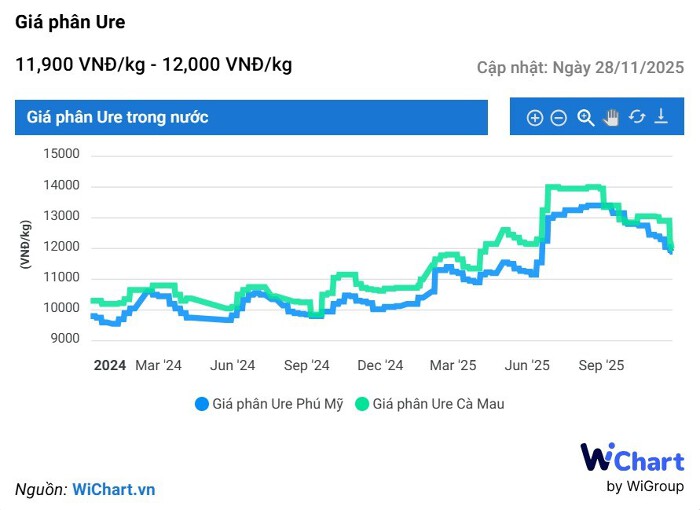Activate the magnifier selection zoom tool
Image resolution: width=700 pixels, height=510 pixels.
(x=586, y=117)
